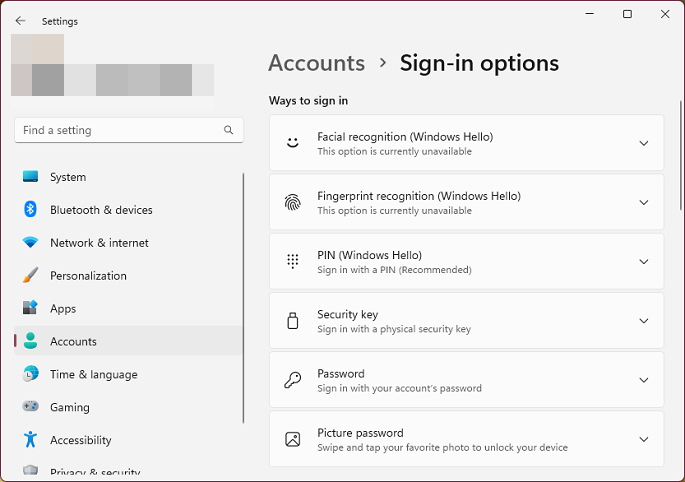Open Accessibility settings category
This screenshot has height=482, width=685.
[x=128, y=440]
